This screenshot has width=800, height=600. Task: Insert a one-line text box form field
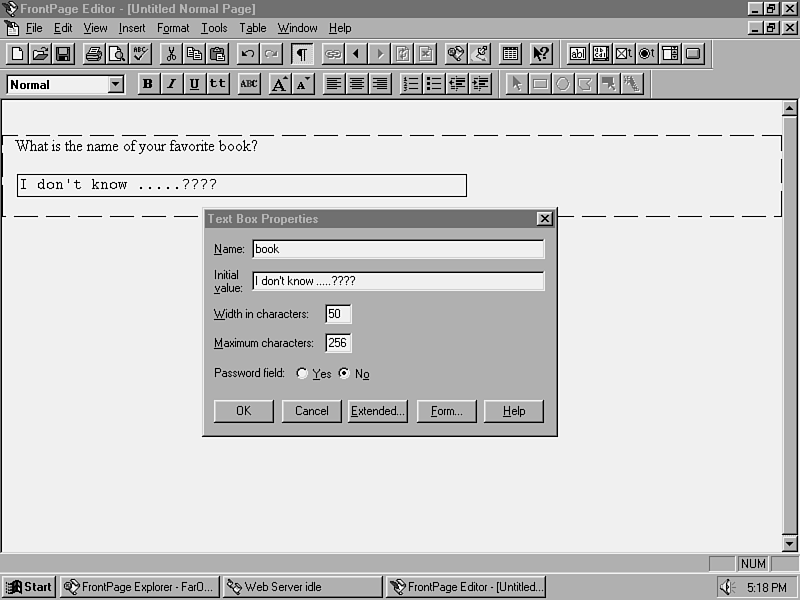(578, 54)
